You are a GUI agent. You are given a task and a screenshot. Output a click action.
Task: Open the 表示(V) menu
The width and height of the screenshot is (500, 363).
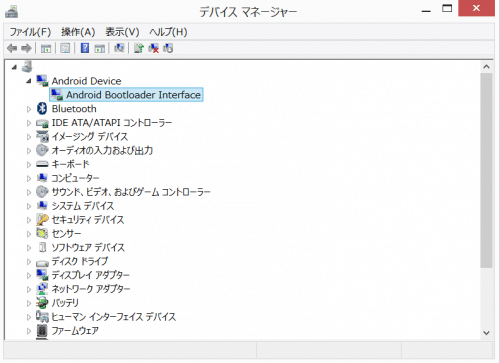pos(122,32)
